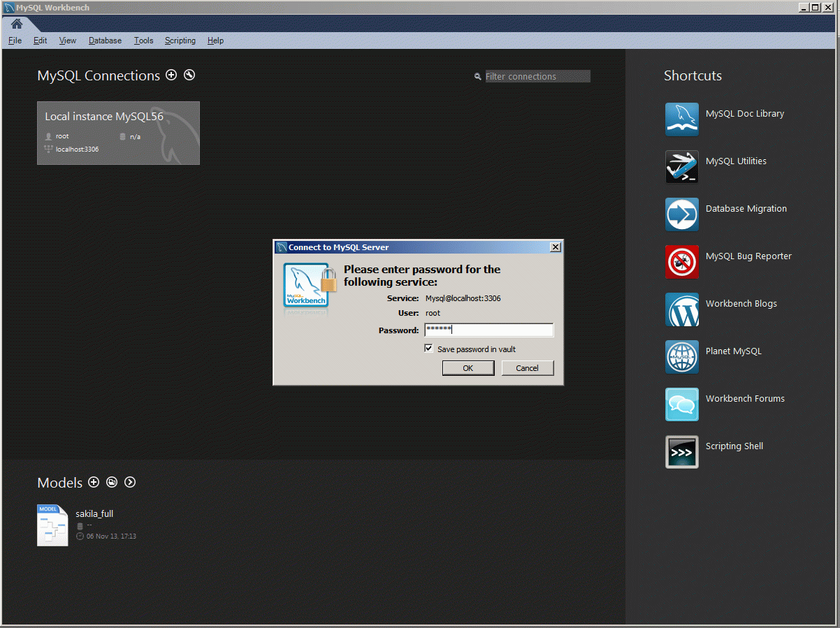The width and height of the screenshot is (840, 628).
Task: Click the sakila_full model name
Action: coord(94,513)
